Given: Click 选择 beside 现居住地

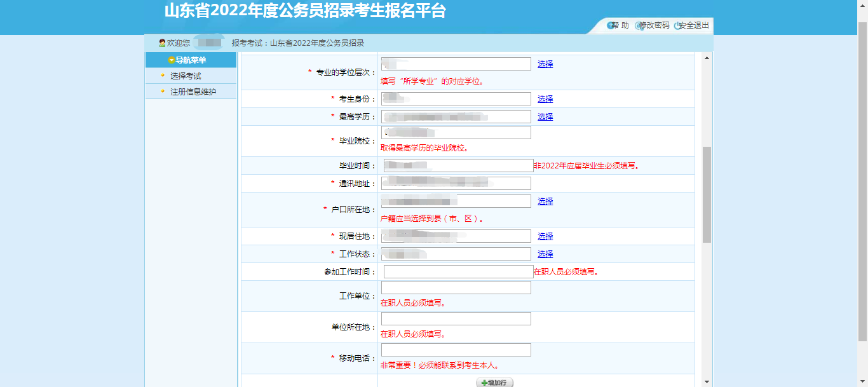Looking at the screenshot, I should tap(545, 236).
